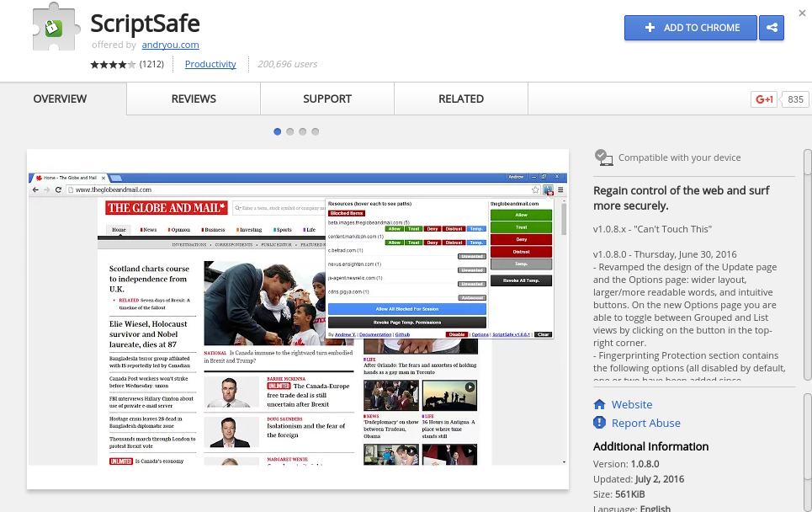This screenshot has height=512, width=812.
Task: Click the ScriptSafe puzzle-piece extension icon
Action: 56,26
